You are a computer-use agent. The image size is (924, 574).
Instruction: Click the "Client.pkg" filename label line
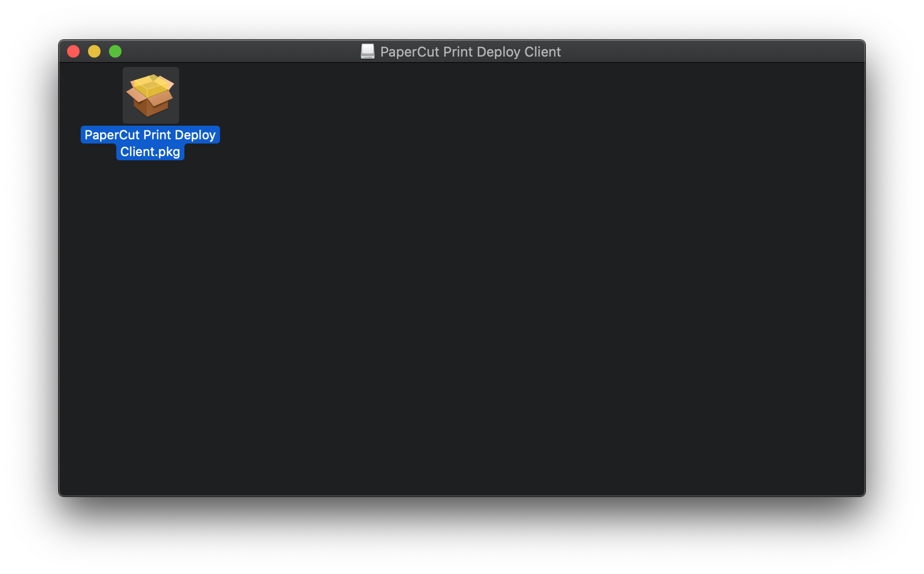click(x=150, y=152)
